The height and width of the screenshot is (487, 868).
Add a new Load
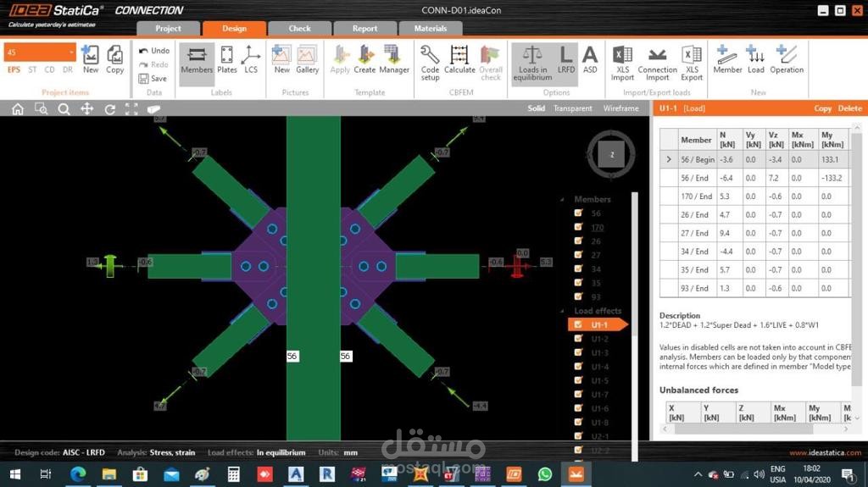[x=755, y=59]
